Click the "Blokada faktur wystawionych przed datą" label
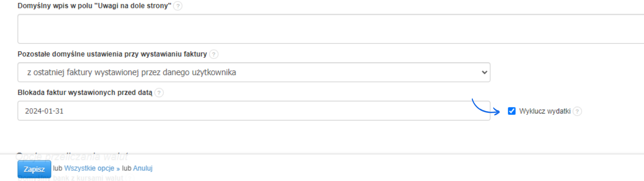 click(x=85, y=93)
